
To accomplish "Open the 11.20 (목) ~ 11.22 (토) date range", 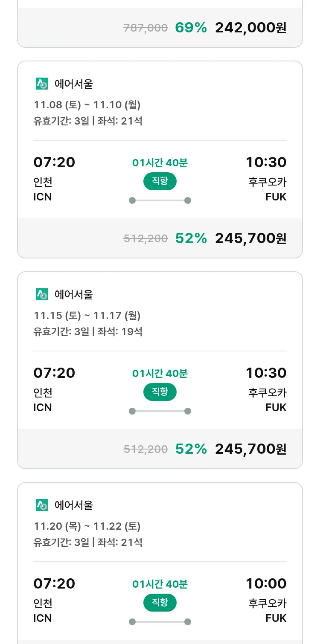I will [87, 526].
